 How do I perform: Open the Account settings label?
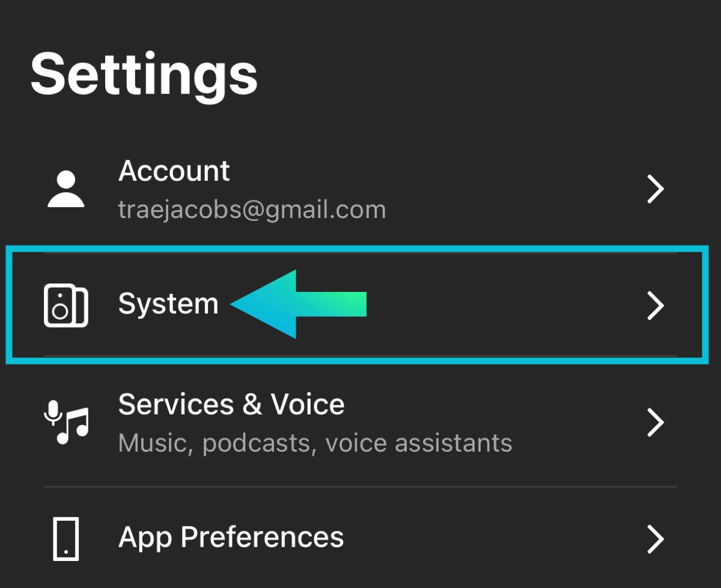174,171
